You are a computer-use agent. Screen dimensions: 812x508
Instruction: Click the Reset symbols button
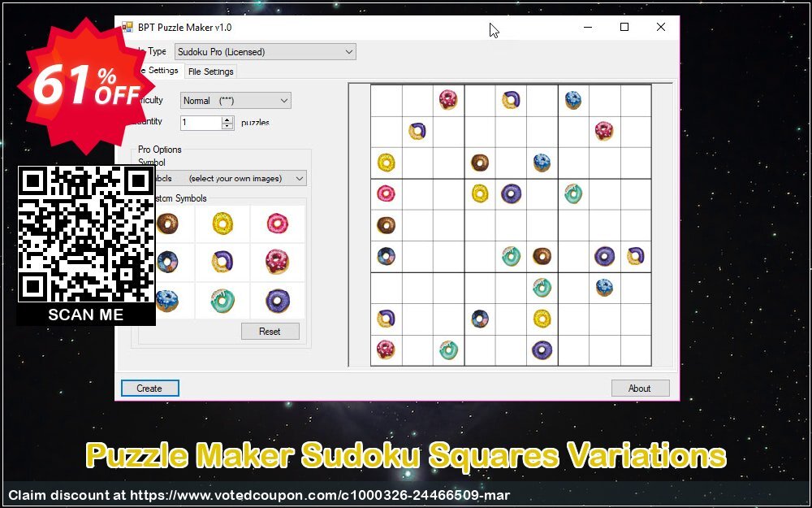point(270,332)
